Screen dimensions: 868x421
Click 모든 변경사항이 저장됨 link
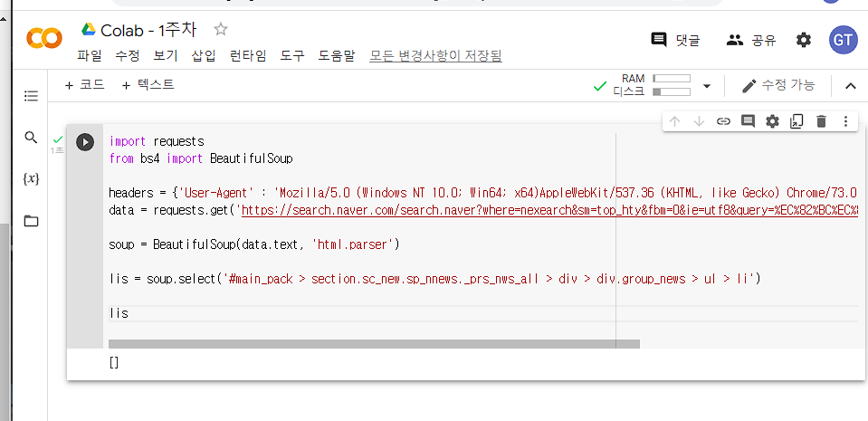pyautogui.click(x=435, y=56)
